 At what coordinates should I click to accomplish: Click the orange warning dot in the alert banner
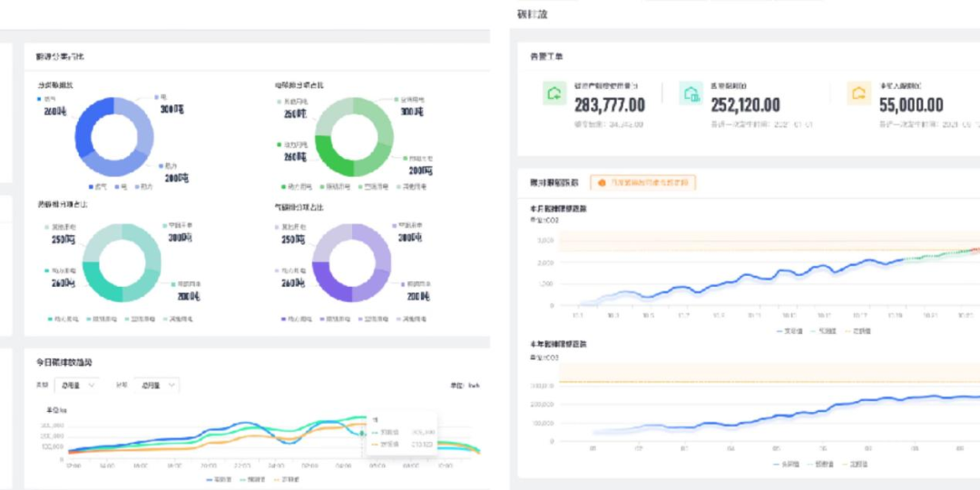tap(601, 182)
